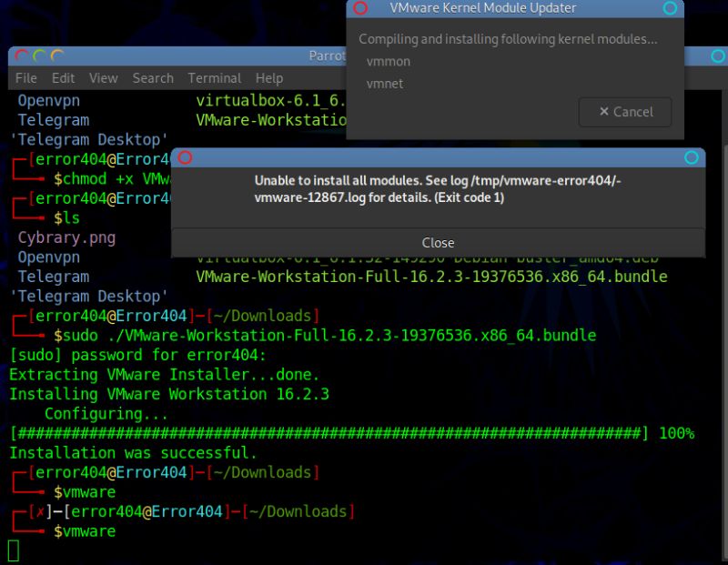
Task: Click the red window control circle on the terminal
Action: [21, 55]
